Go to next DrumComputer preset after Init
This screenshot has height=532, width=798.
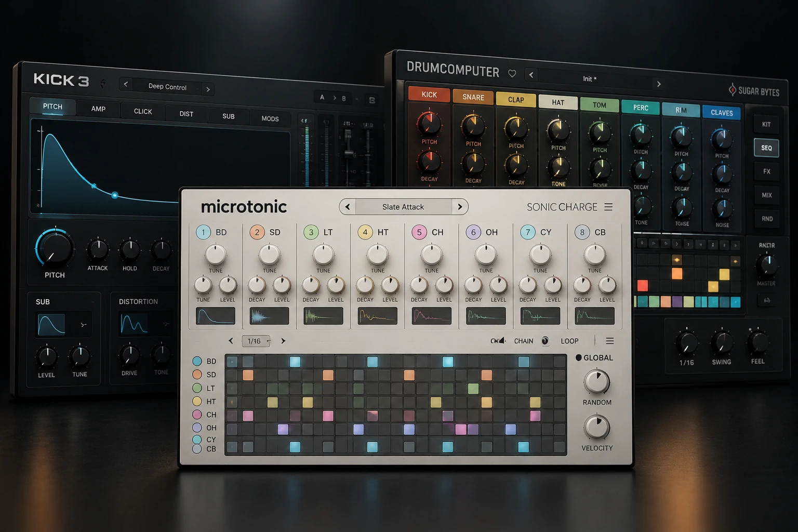coord(659,84)
